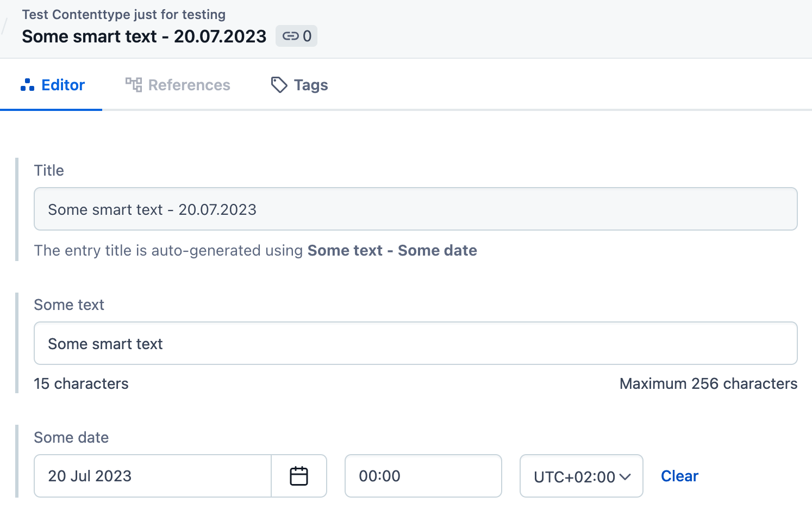Click the Title field label
Viewport: 812px width, 521px height.
(x=49, y=170)
